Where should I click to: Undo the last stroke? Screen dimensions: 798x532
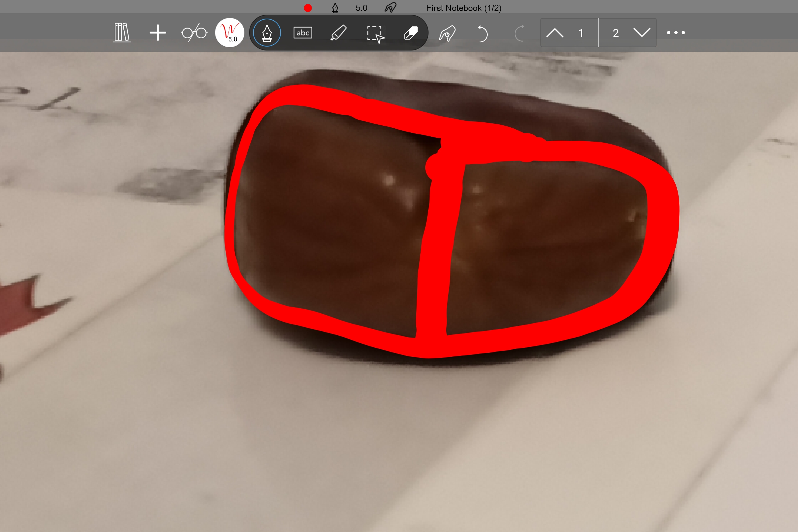[x=483, y=33]
